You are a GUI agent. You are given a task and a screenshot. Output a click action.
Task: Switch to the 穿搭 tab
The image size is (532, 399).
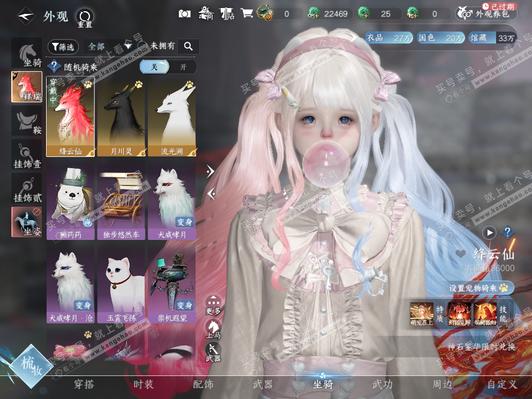pyautogui.click(x=84, y=385)
